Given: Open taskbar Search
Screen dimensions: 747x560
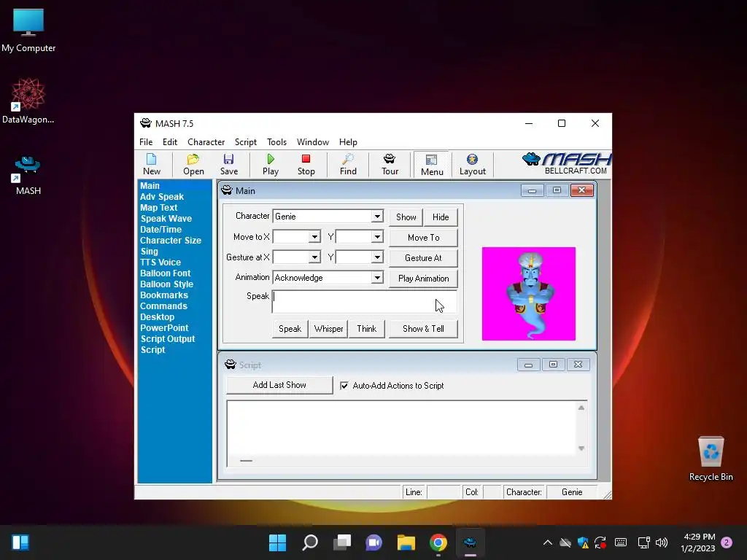Looking at the screenshot, I should click(x=309, y=542).
